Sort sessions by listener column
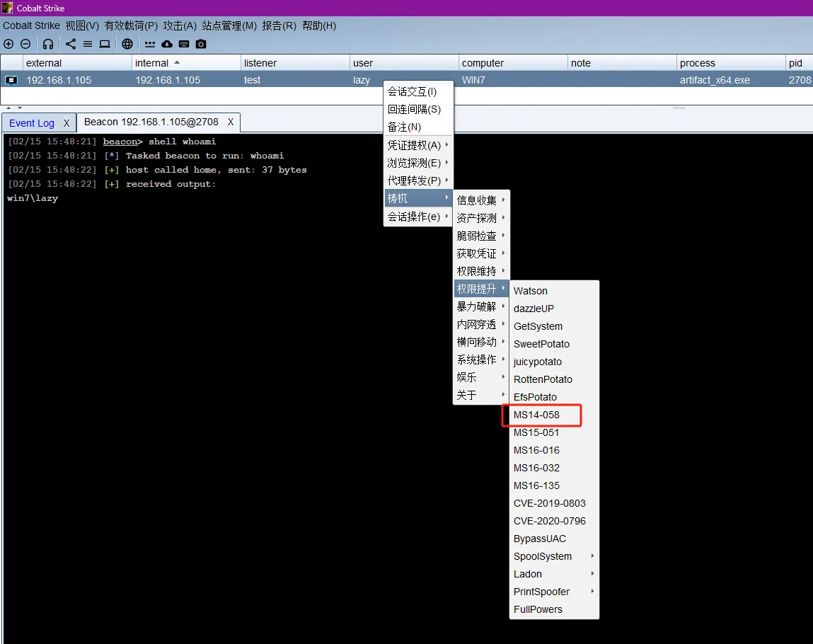Image resolution: width=813 pixels, height=644 pixels. coord(295,63)
